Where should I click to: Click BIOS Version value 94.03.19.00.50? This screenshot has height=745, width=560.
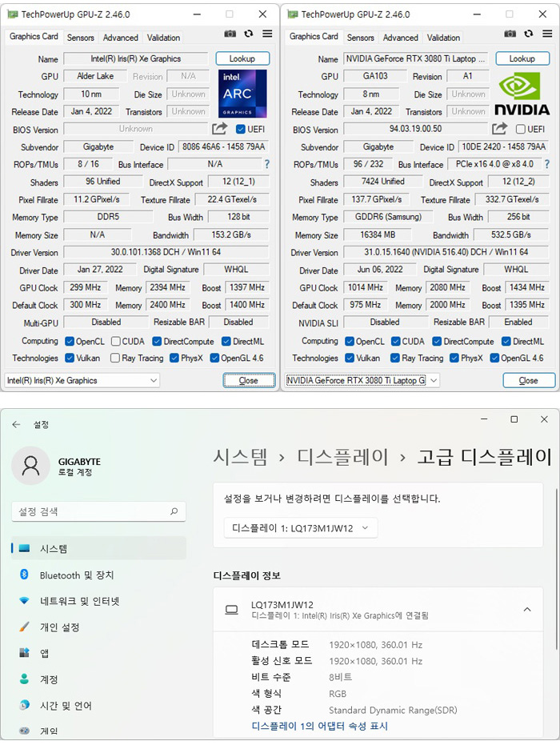coord(416,129)
